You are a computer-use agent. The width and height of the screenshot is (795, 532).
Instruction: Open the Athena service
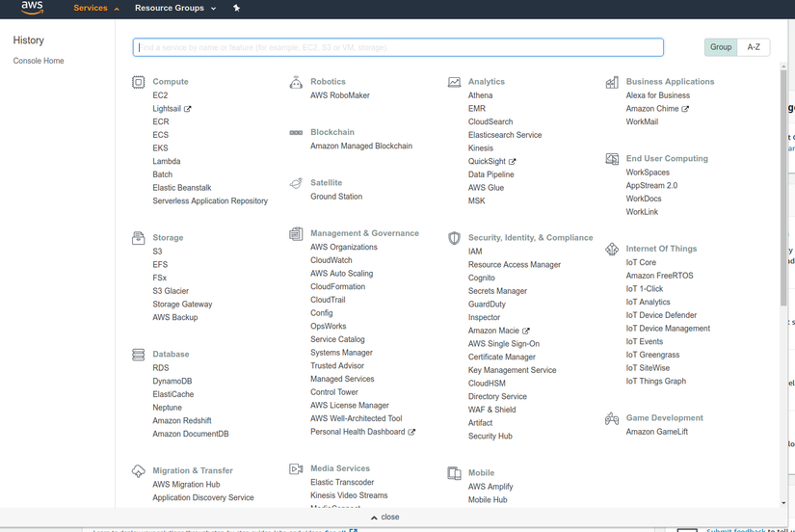point(480,95)
